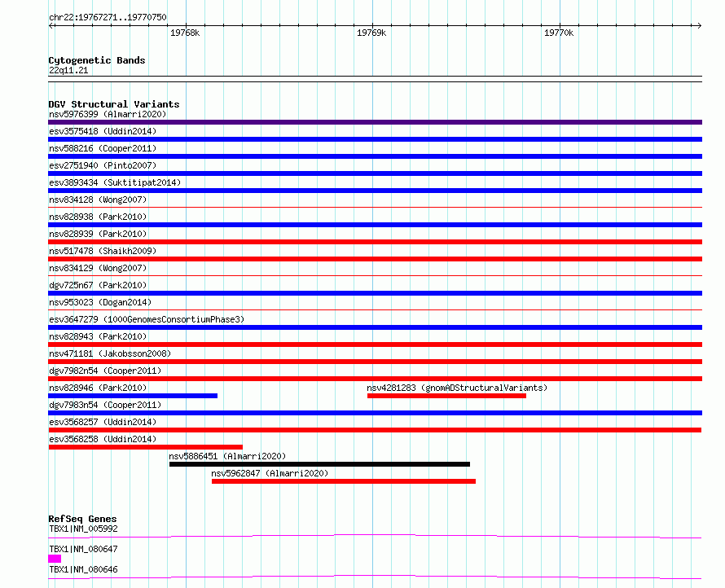The image size is (725, 588).
Task: Click the RefSeq Genes track header
Action: [82, 519]
